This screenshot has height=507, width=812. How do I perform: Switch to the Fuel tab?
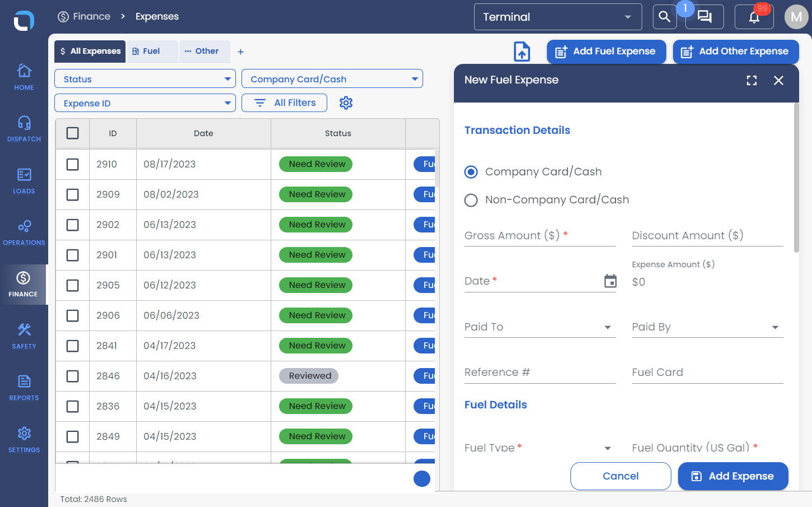click(x=152, y=52)
